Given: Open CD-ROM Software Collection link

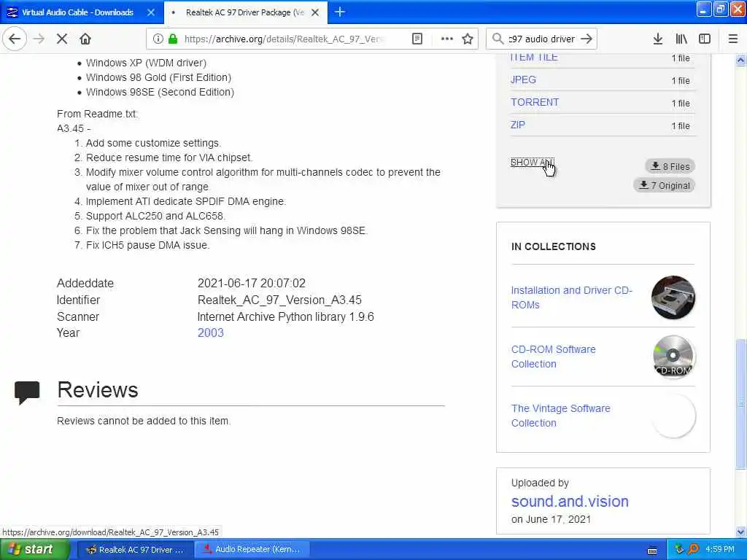Looking at the screenshot, I should (x=553, y=357).
